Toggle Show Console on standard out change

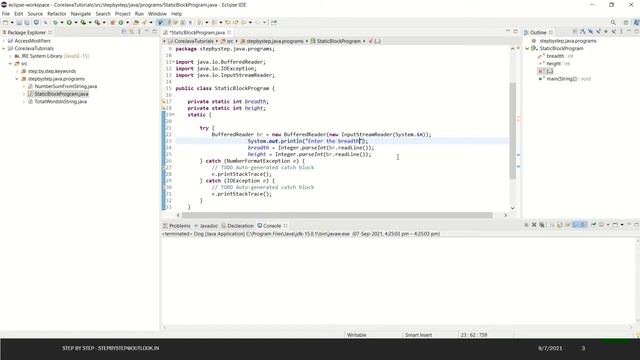tap(576, 225)
